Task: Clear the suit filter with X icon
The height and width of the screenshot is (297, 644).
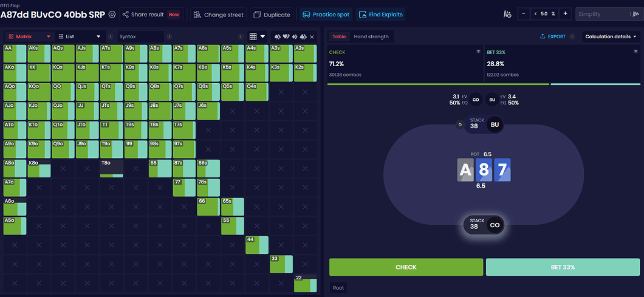Action: pyautogui.click(x=312, y=36)
